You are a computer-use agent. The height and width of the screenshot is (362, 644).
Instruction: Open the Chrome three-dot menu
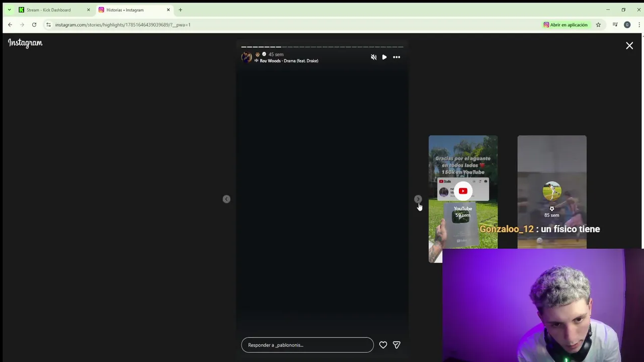tap(639, 25)
